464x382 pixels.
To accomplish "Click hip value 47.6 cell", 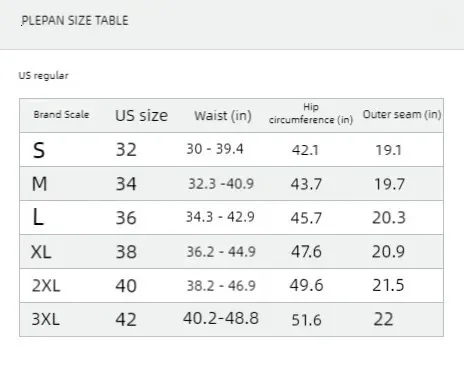I will [x=306, y=252].
